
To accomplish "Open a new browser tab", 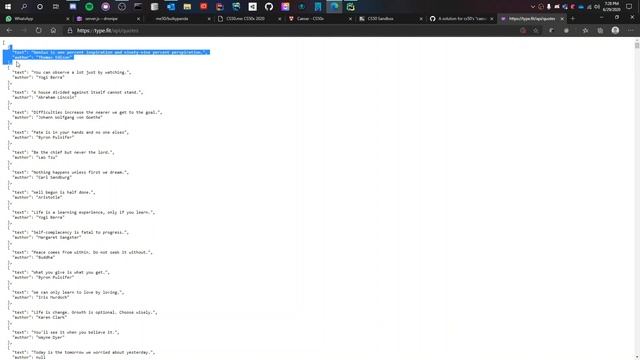I will click(x=573, y=19).
